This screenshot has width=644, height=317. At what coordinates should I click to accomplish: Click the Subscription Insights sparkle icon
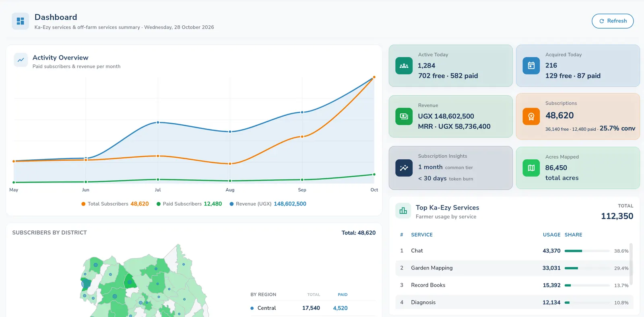tap(404, 168)
